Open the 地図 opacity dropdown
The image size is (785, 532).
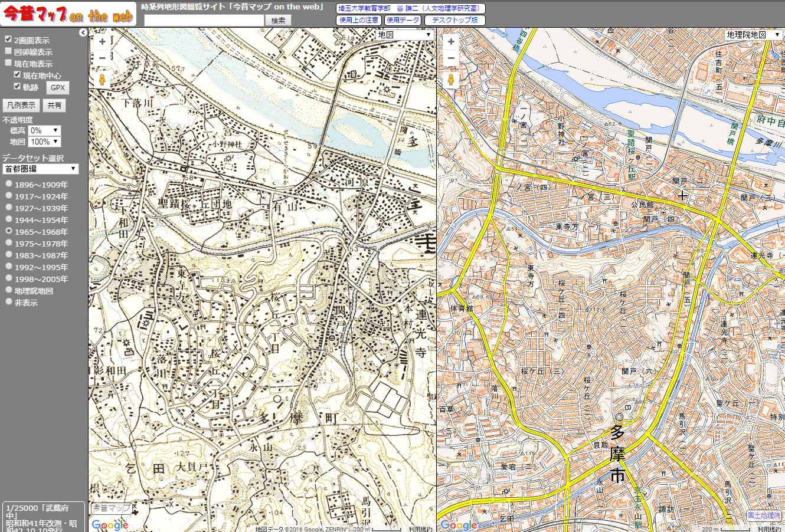click(x=44, y=142)
